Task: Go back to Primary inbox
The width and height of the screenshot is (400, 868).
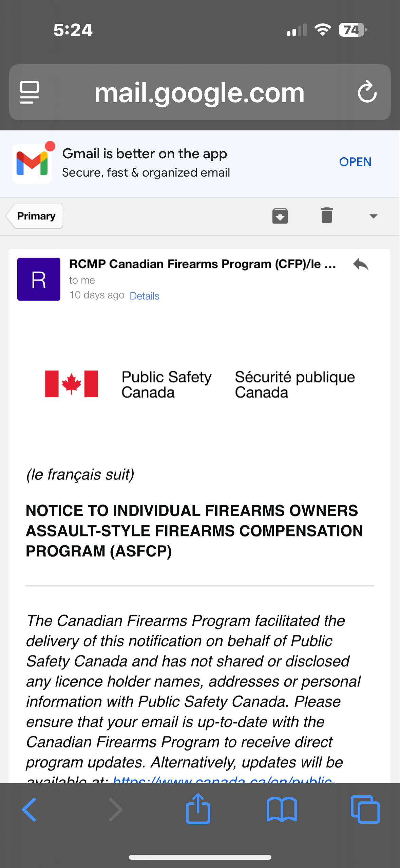Action: [x=35, y=216]
